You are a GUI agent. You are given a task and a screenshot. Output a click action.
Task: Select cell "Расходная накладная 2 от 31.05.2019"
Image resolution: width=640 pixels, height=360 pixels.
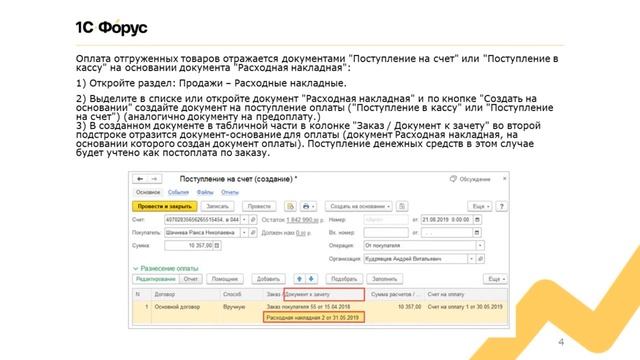click(x=313, y=317)
